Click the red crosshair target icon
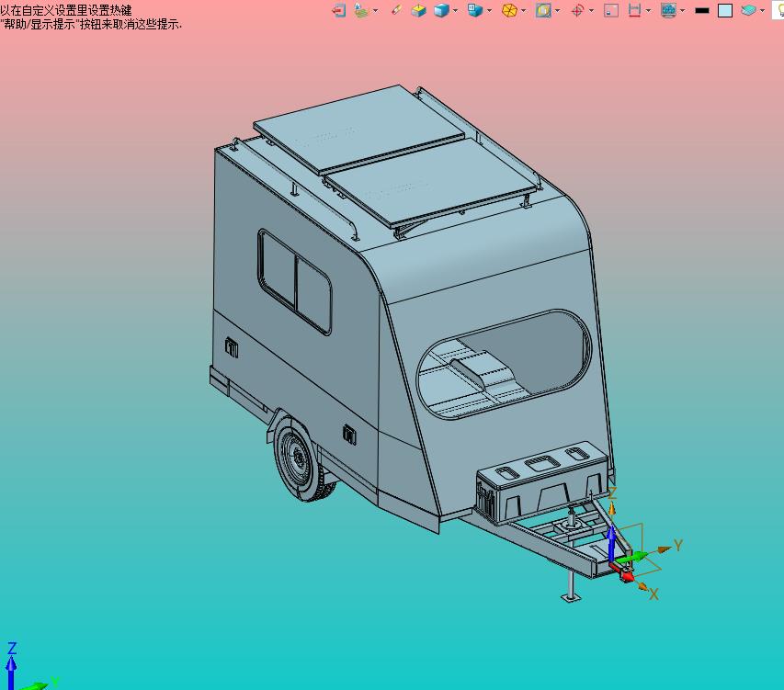This screenshot has height=690, width=784. [577, 10]
